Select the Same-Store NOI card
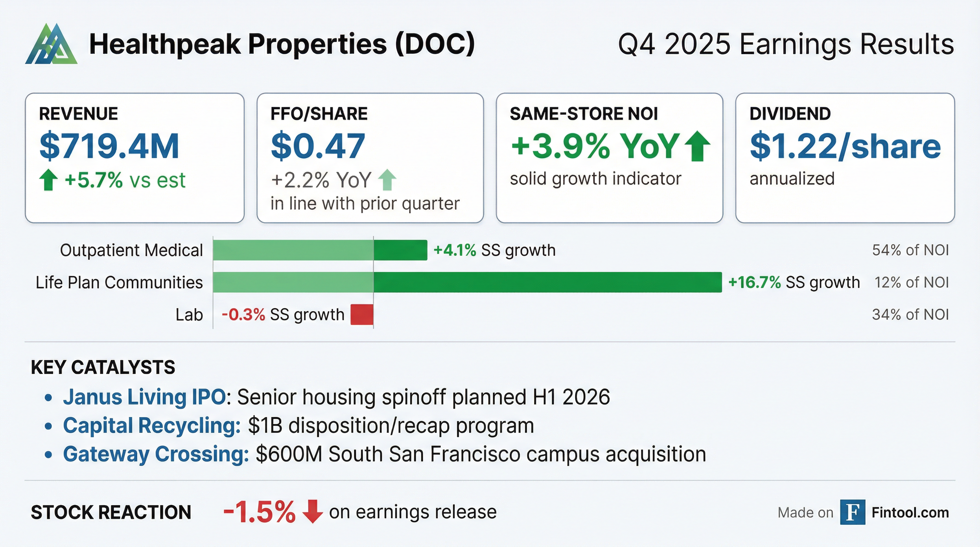Screen dimensions: 980x547 click(x=609, y=158)
